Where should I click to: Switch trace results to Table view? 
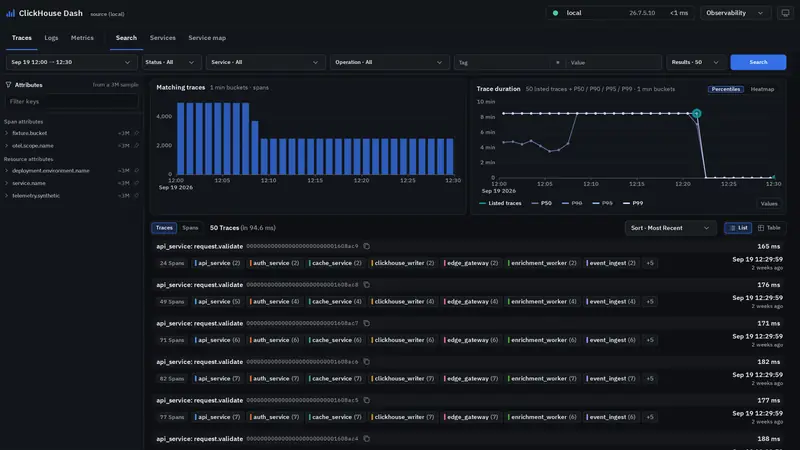(769, 228)
